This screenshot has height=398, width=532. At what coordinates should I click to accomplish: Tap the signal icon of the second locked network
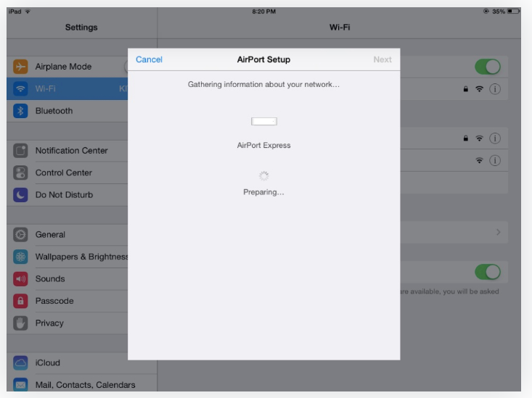(x=479, y=138)
